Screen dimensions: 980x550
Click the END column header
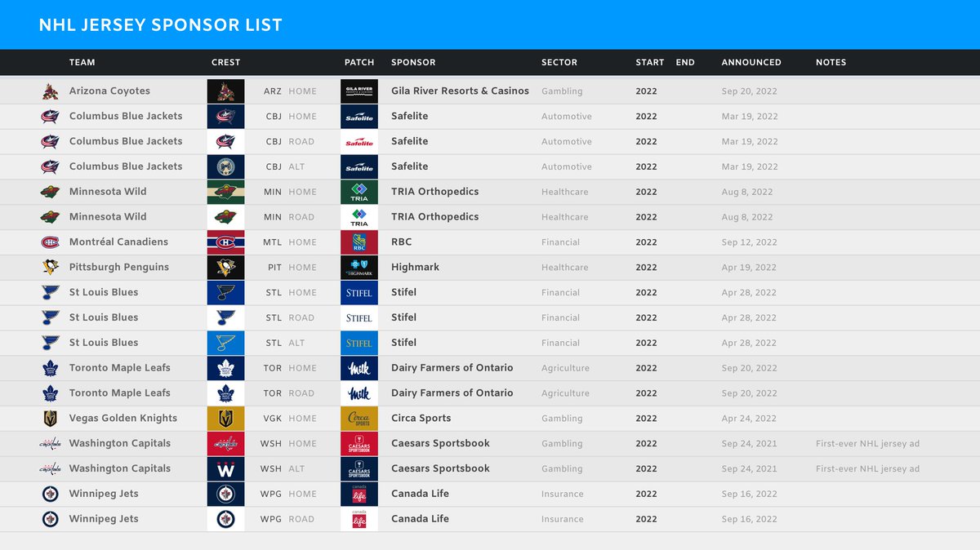685,62
